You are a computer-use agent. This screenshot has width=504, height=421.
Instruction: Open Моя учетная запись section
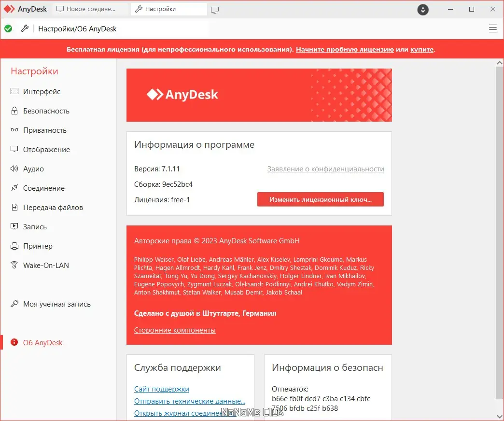pos(58,304)
